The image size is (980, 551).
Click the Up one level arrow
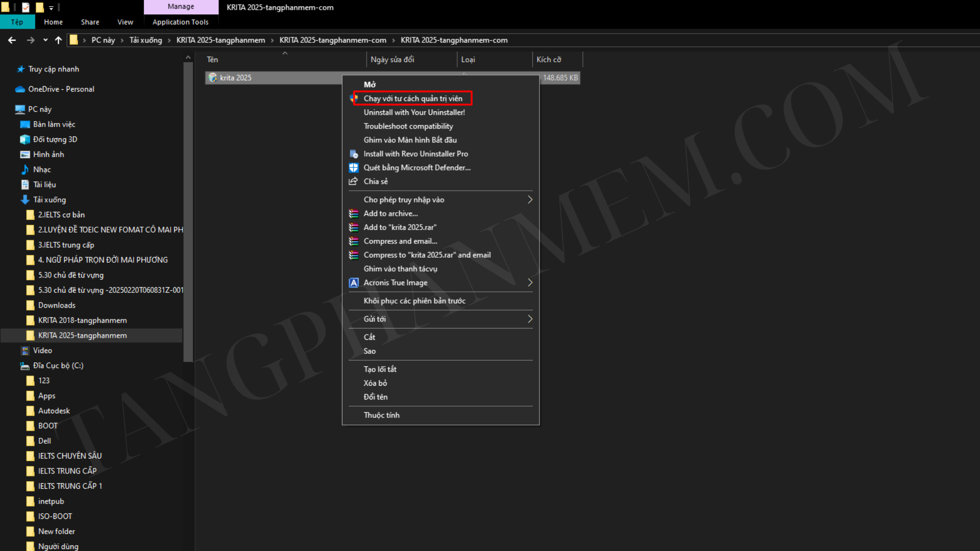(58, 40)
